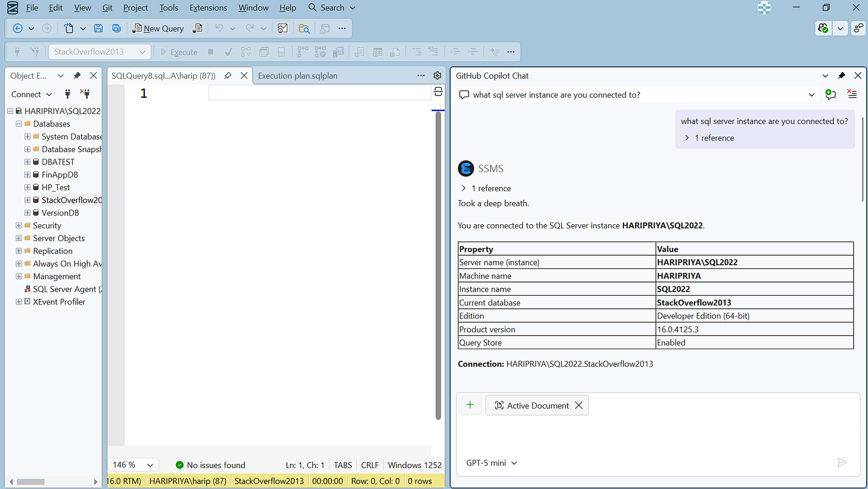Click the No issues found status
Screen dimensions: 868x489
coord(210,465)
